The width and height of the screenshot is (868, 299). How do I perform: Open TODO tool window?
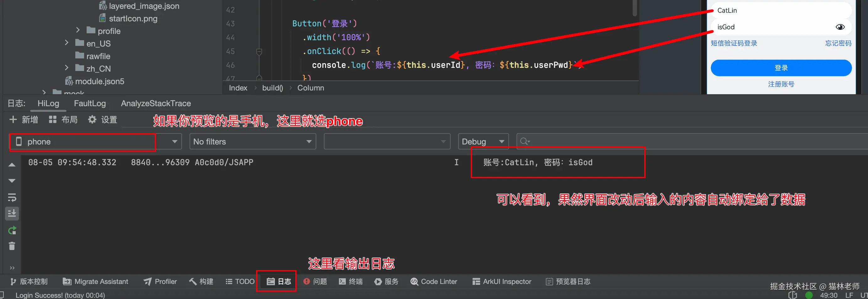(240, 281)
